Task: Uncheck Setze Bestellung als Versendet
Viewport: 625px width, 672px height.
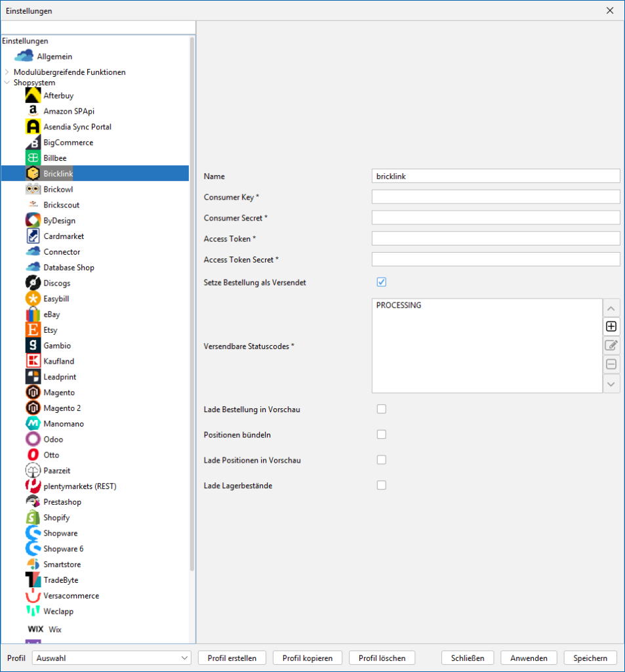Action: tap(382, 282)
